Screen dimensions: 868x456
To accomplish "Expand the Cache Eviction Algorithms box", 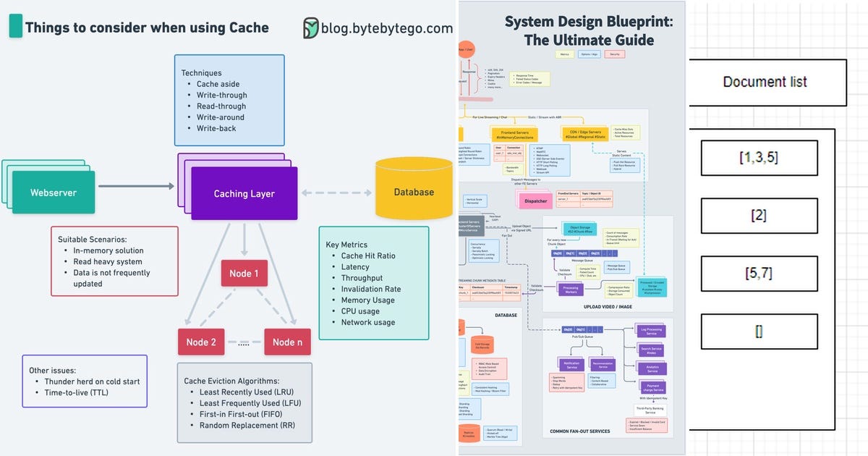I will pos(244,403).
